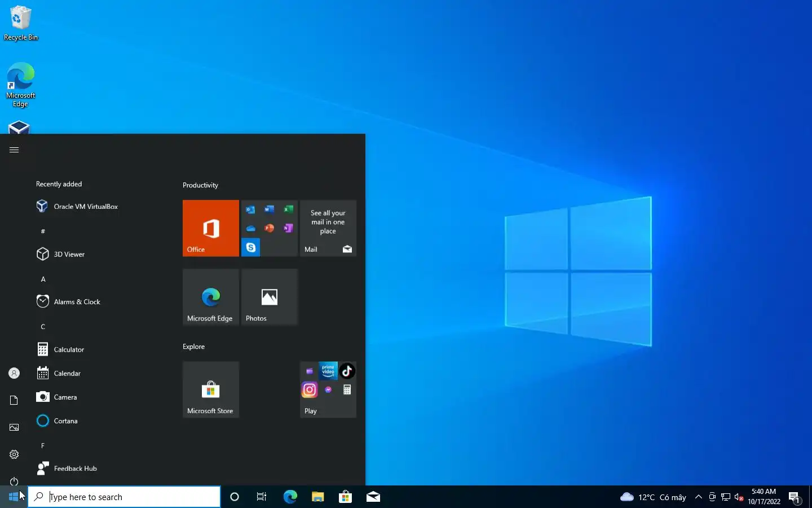Click the Office tile
The width and height of the screenshot is (812, 508).
[211, 228]
